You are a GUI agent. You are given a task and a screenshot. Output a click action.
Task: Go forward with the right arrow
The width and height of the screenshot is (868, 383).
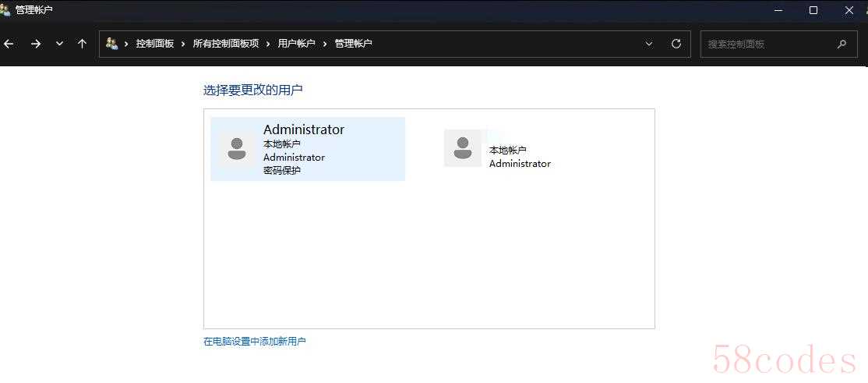click(x=36, y=44)
